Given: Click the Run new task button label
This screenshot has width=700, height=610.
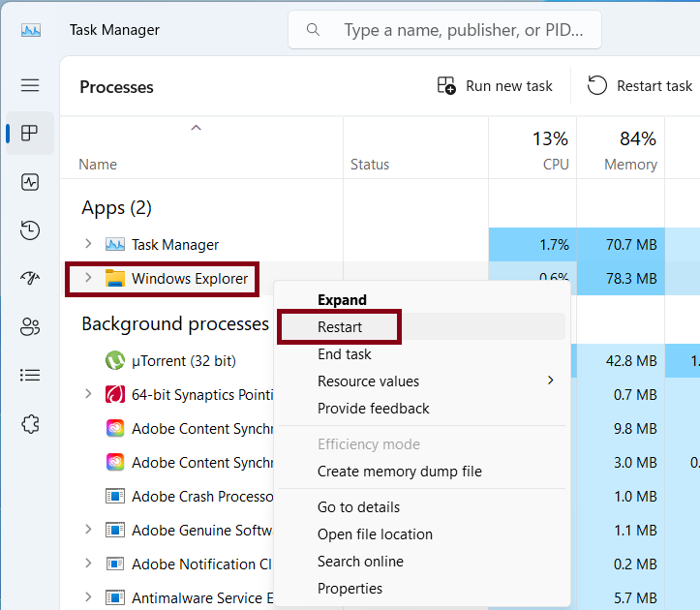Looking at the screenshot, I should pyautogui.click(x=509, y=86).
